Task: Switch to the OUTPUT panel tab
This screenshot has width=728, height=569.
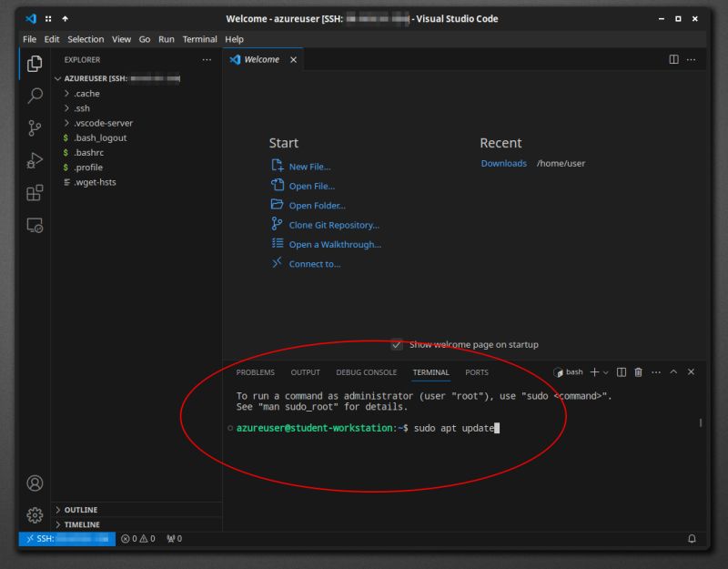Action: pos(305,372)
